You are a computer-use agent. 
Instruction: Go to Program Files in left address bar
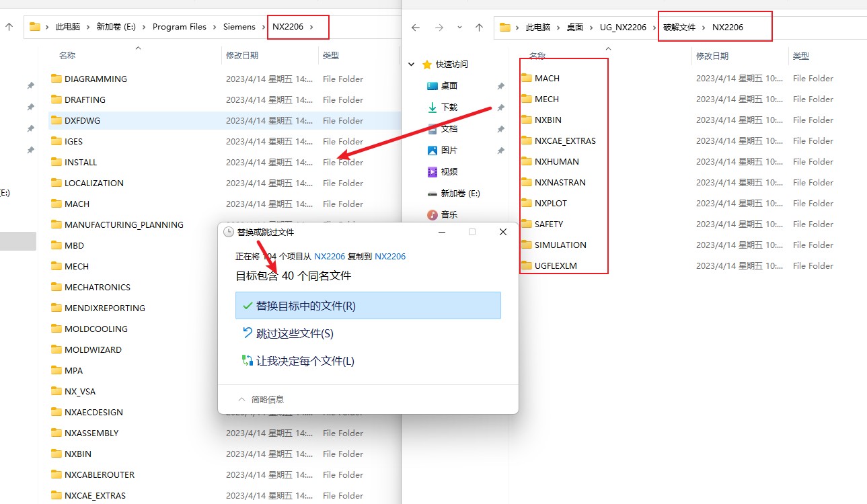pos(180,27)
